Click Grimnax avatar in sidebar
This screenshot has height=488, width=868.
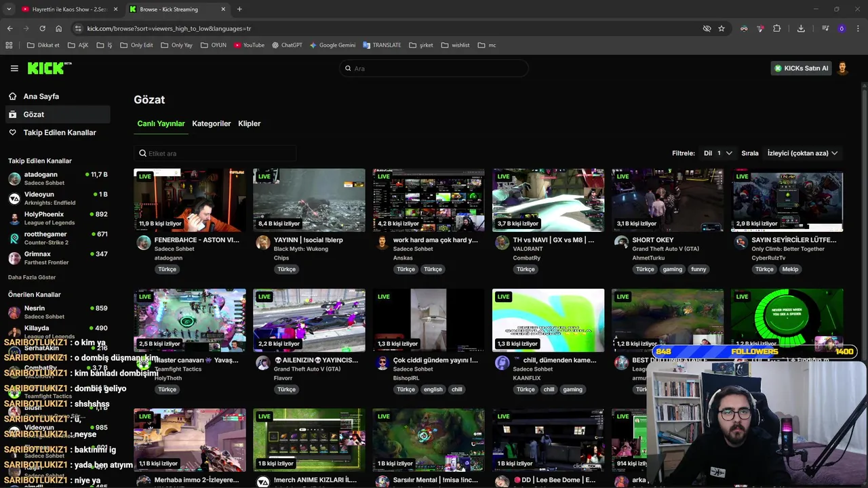point(14,258)
